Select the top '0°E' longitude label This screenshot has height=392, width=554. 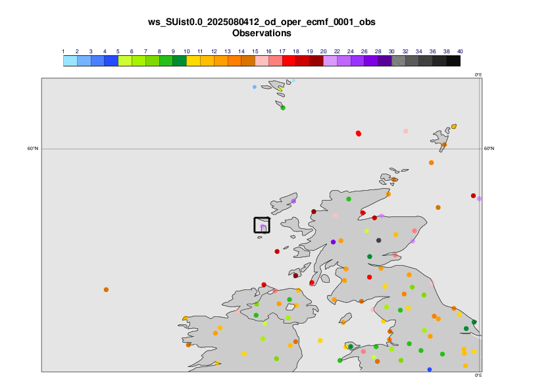(x=478, y=75)
